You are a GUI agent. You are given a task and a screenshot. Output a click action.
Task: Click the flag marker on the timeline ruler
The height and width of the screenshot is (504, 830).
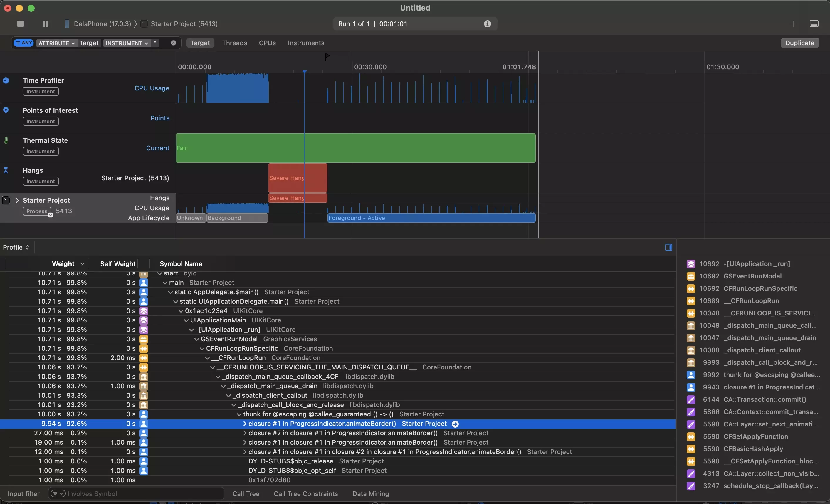click(327, 56)
